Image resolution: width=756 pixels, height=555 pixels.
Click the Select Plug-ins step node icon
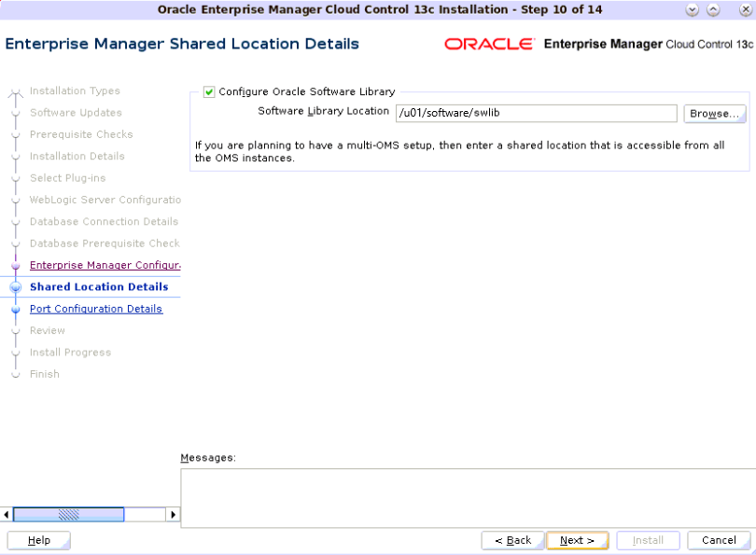point(16,178)
